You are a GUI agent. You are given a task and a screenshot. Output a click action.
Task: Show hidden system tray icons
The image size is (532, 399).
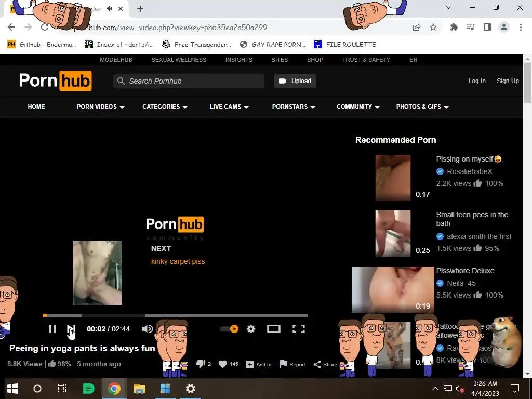coord(435,389)
